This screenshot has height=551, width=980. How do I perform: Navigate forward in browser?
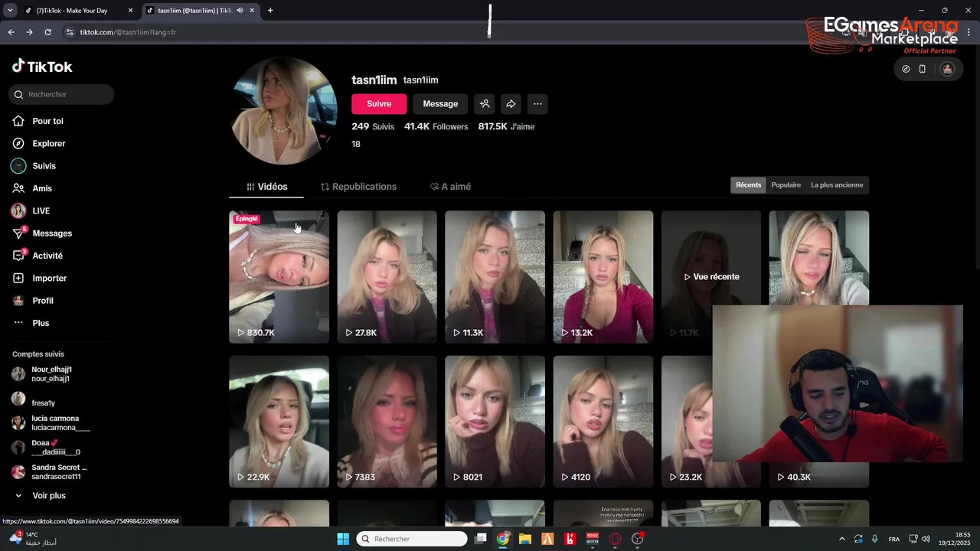pyautogui.click(x=29, y=32)
